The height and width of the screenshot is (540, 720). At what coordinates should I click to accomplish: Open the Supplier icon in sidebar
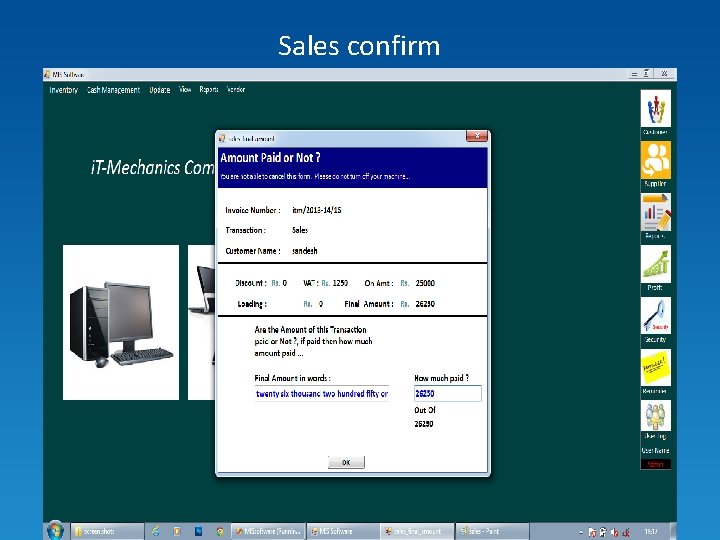656,160
